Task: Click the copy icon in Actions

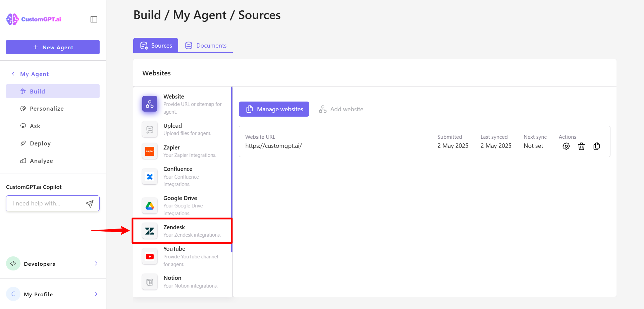Action: 597,146
